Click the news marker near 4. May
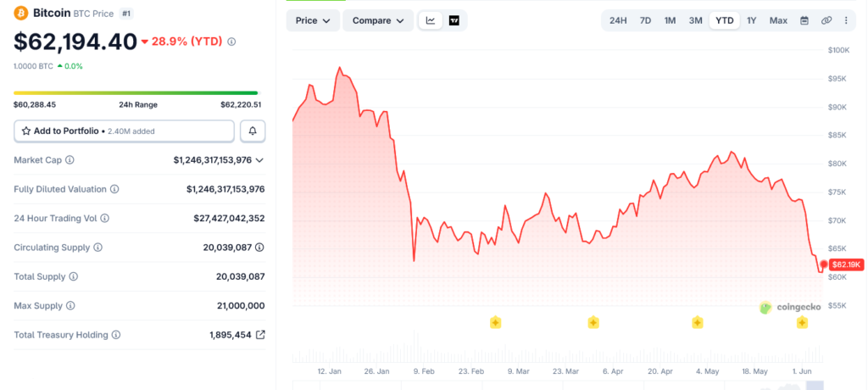This screenshot has height=390, width=868. pos(698,322)
